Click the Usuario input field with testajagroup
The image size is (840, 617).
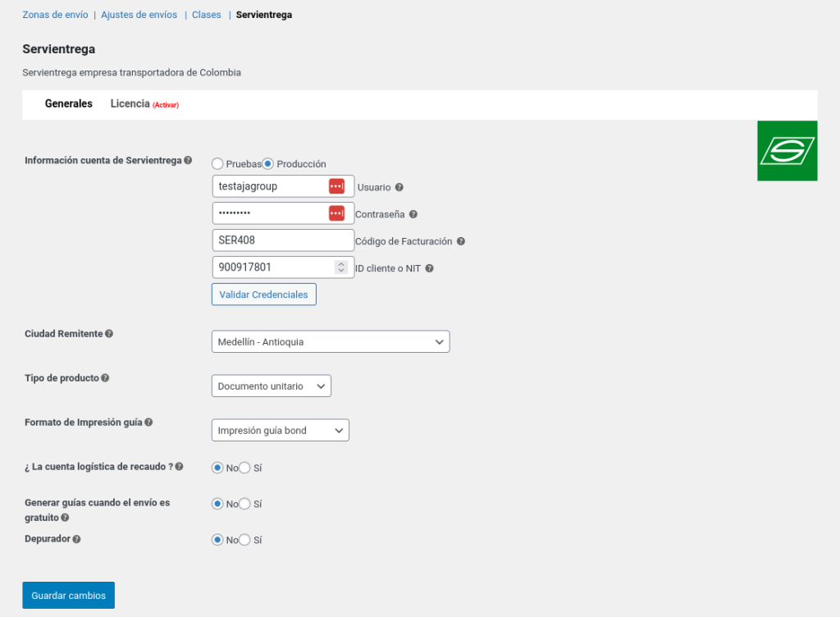pyautogui.click(x=283, y=186)
